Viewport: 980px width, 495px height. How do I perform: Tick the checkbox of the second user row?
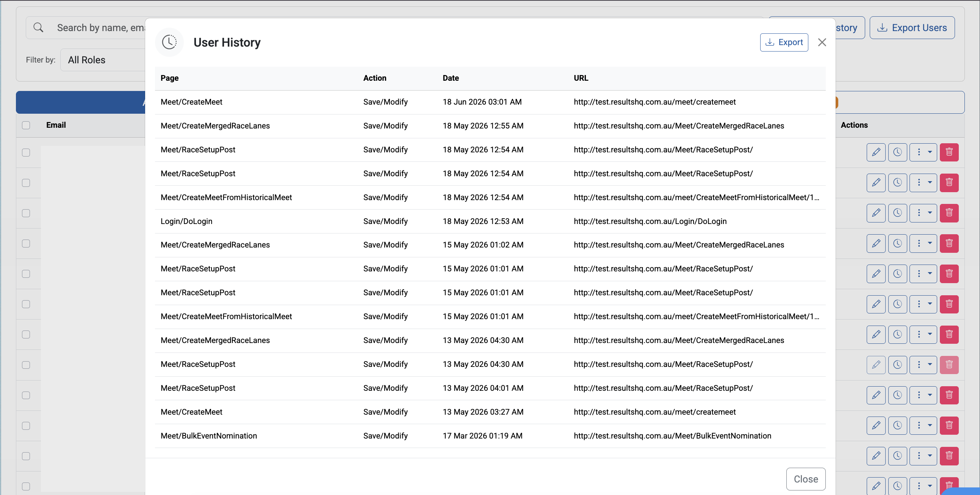point(26,183)
